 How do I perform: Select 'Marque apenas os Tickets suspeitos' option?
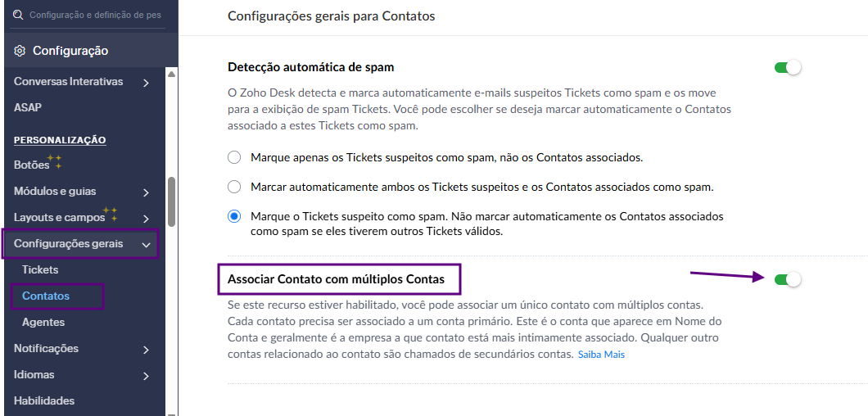point(235,157)
